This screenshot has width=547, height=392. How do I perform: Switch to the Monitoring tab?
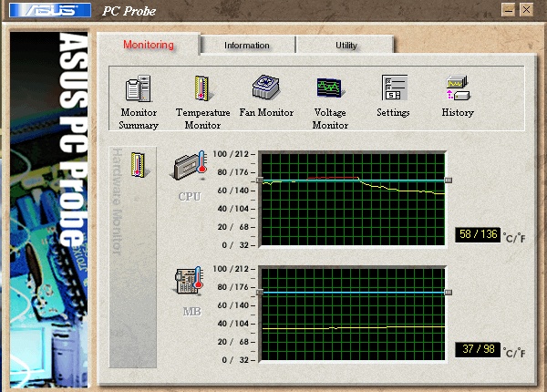(x=149, y=45)
